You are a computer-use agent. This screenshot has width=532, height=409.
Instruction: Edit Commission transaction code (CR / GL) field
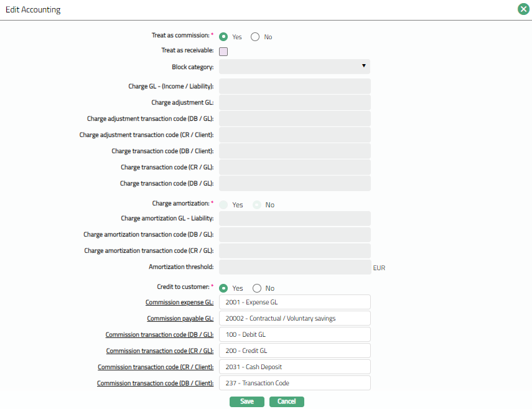coord(294,350)
